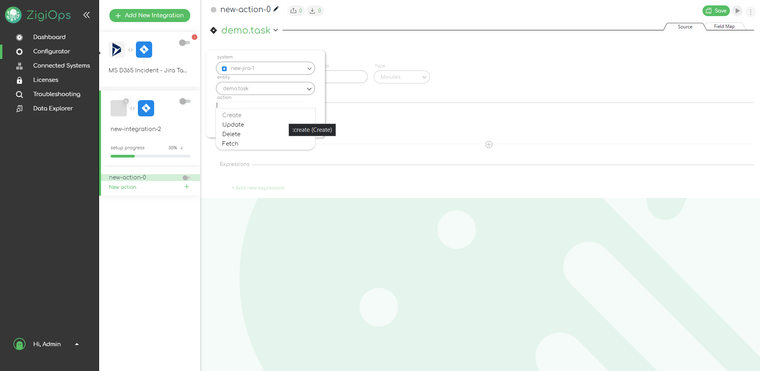Image resolution: width=760 pixels, height=371 pixels.
Task: Open Connected Systems page
Action: (62, 66)
